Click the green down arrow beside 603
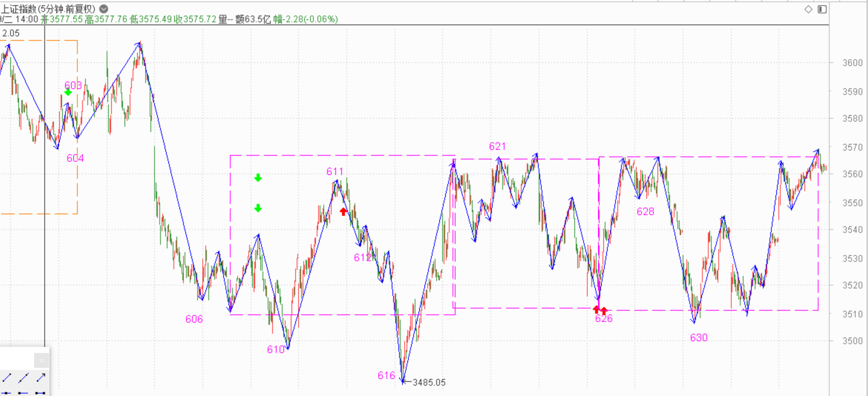Viewport: 868px width, 396px height. [x=68, y=92]
